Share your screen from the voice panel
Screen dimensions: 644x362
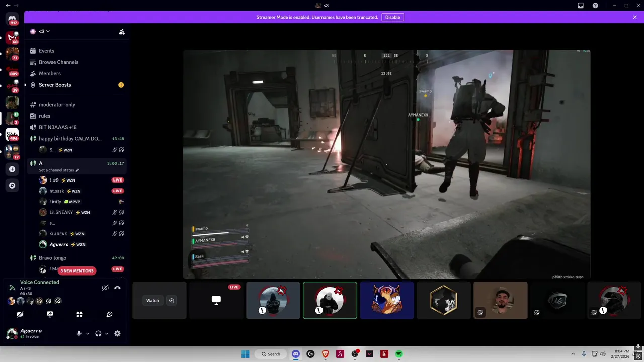click(50, 314)
